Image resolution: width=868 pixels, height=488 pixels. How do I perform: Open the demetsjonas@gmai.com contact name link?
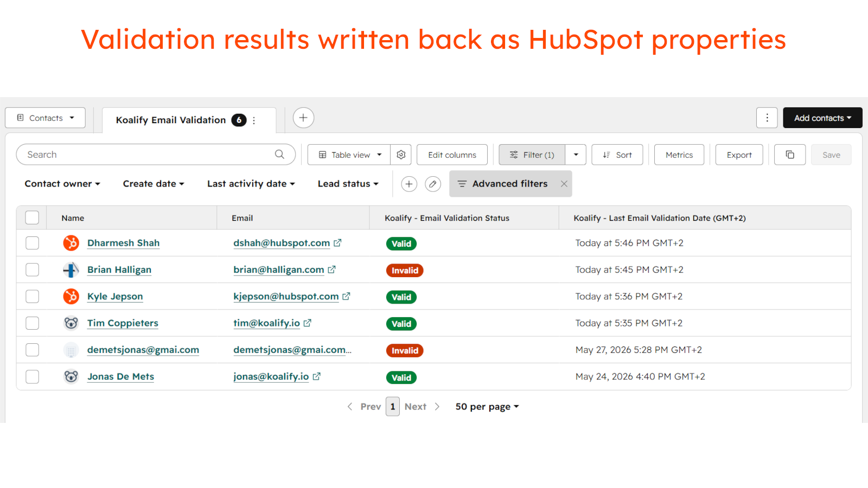(143, 350)
